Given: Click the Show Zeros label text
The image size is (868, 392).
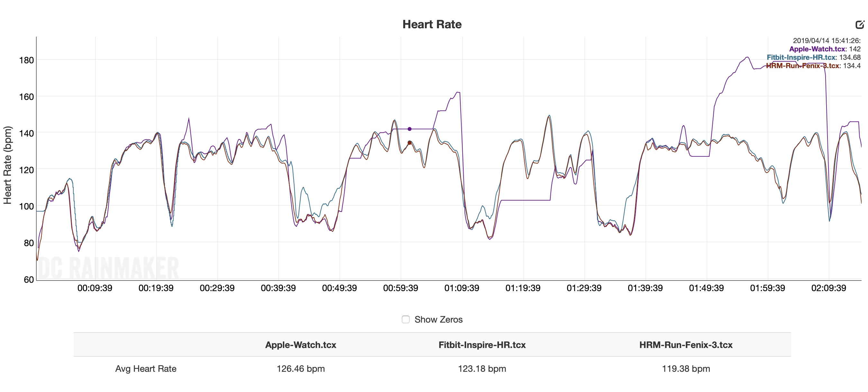Looking at the screenshot, I should point(439,319).
